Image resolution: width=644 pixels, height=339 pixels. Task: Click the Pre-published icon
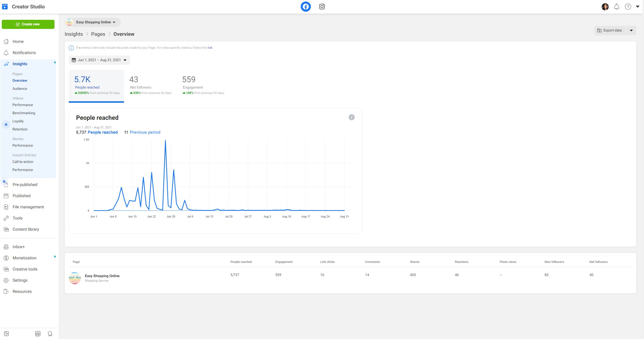tap(6, 185)
